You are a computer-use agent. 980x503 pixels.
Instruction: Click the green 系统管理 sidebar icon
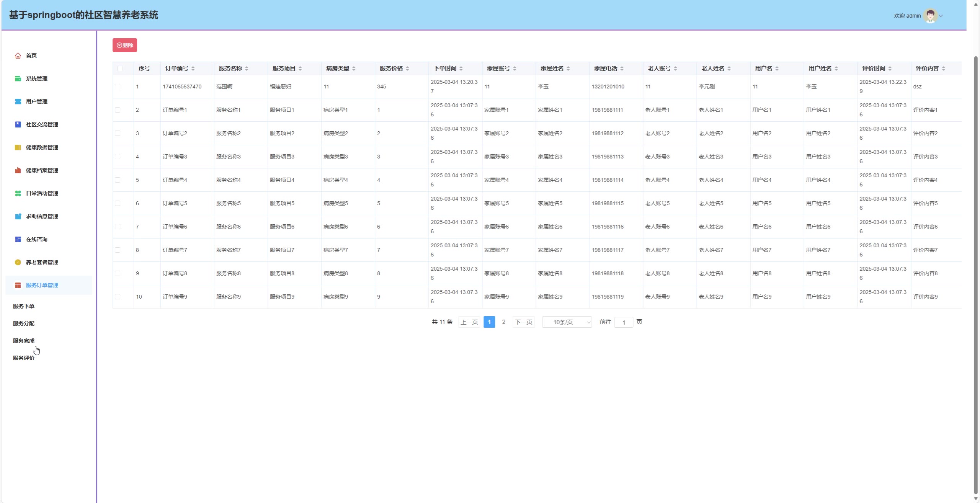coord(18,78)
